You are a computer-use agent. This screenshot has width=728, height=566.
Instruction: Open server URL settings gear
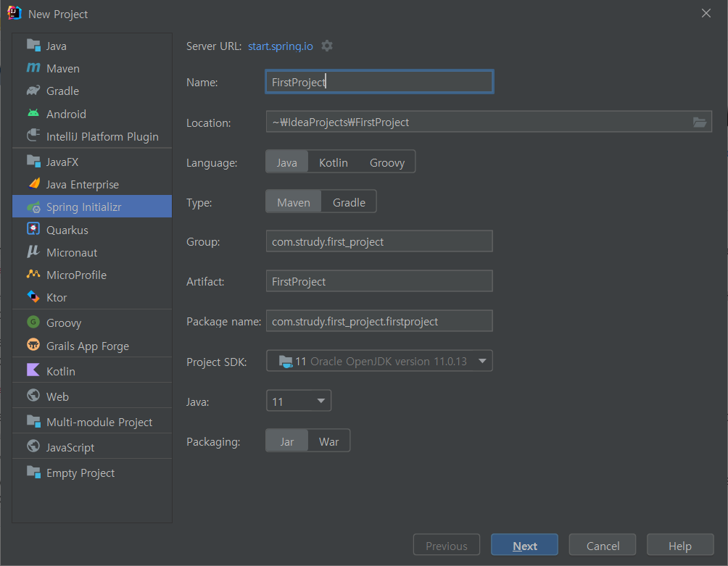click(x=327, y=46)
